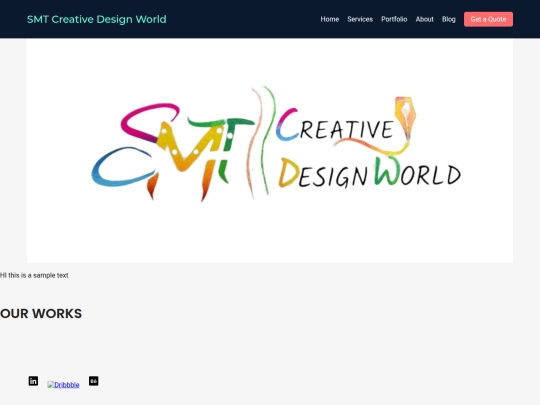This screenshot has height=405, width=540.
Task: Open the Services menu item
Action: (x=360, y=19)
